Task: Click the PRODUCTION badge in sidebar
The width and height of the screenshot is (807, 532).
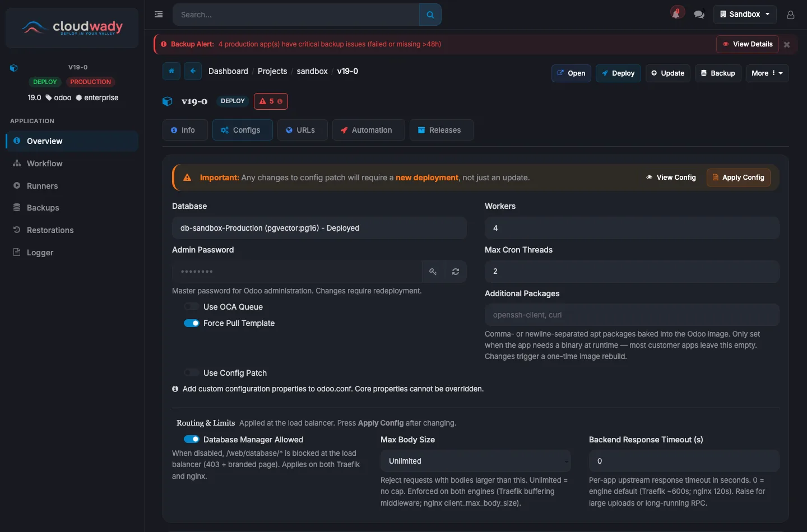Action: pos(90,82)
